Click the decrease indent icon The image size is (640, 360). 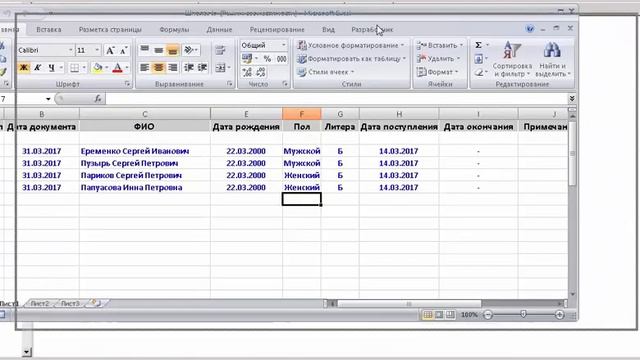tap(189, 68)
